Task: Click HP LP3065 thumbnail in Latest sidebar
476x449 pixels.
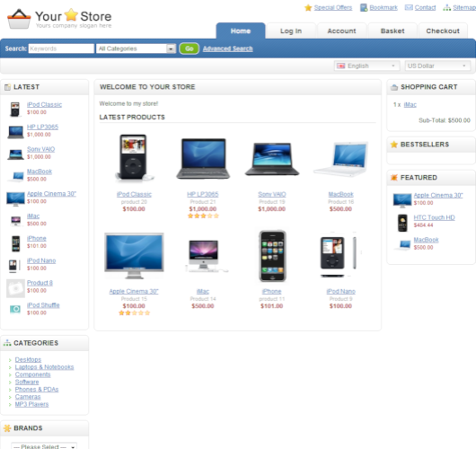Action: pos(15,132)
